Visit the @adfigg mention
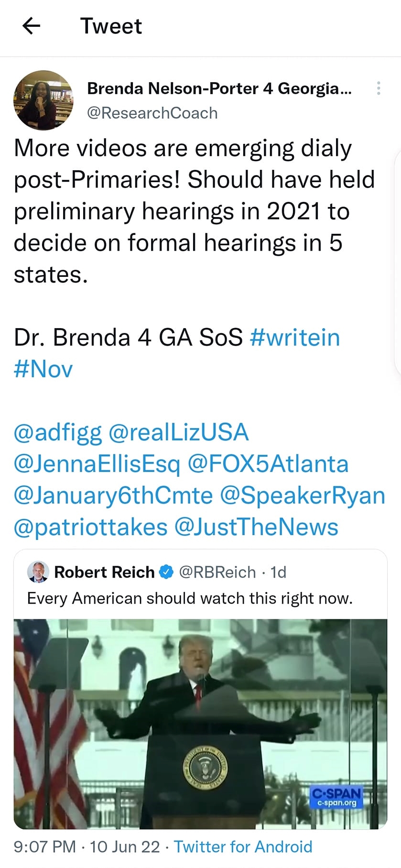The image size is (401, 868). [58, 433]
